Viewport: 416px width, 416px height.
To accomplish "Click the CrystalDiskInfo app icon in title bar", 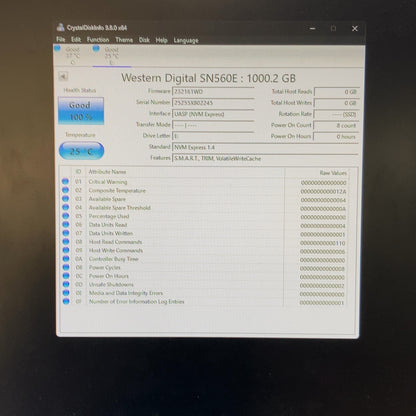I will click(x=60, y=27).
